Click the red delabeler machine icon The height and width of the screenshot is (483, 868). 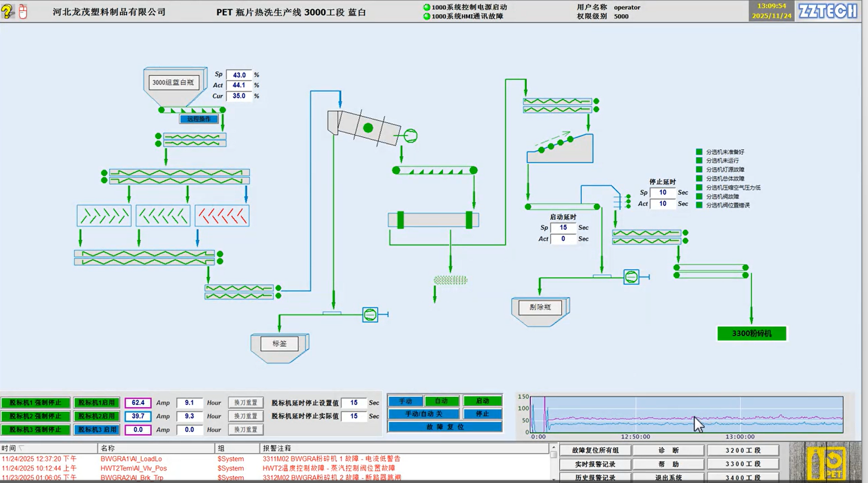[x=222, y=216]
